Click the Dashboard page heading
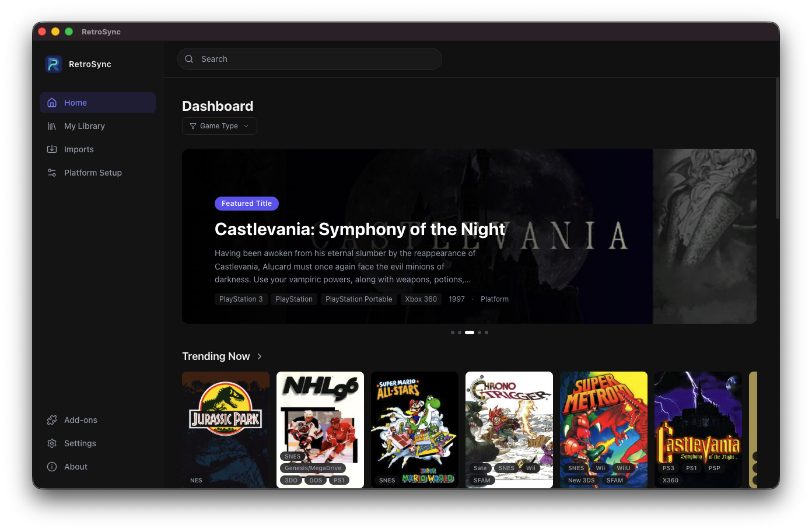The height and width of the screenshot is (532, 812). click(218, 106)
